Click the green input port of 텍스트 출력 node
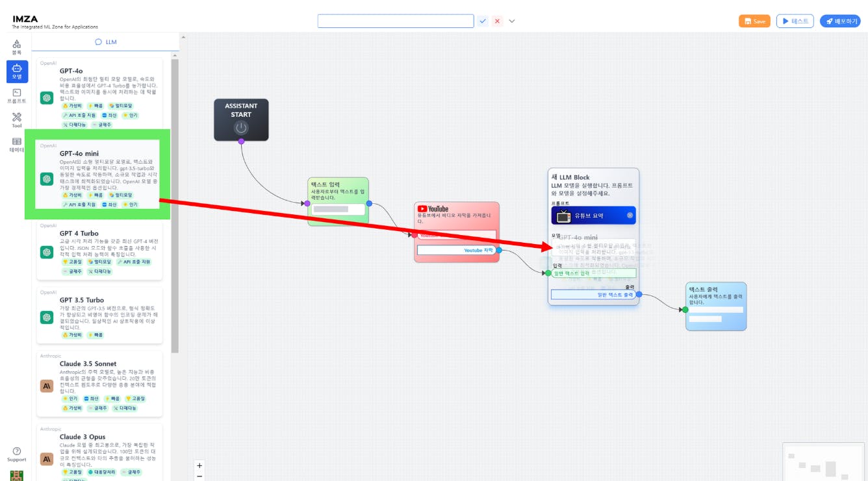Image resolution: width=868 pixels, height=481 pixels. tap(685, 310)
